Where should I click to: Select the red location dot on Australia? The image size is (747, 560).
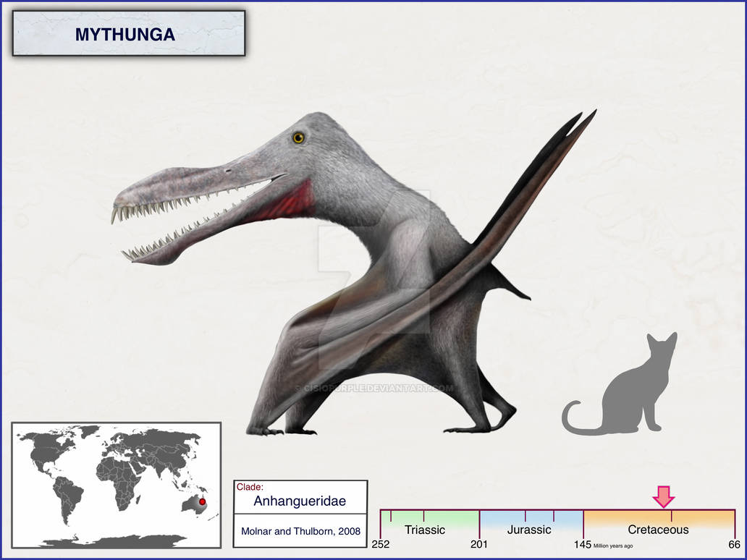tap(202, 501)
